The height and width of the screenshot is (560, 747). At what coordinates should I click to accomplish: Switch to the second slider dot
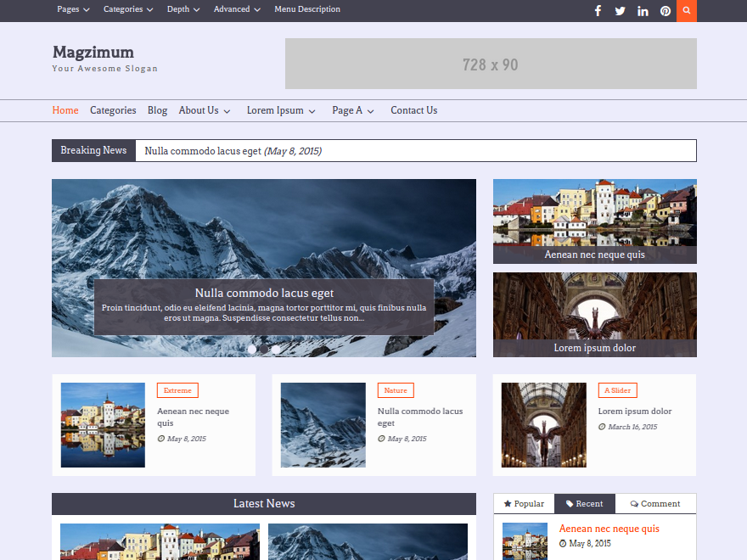click(x=264, y=349)
